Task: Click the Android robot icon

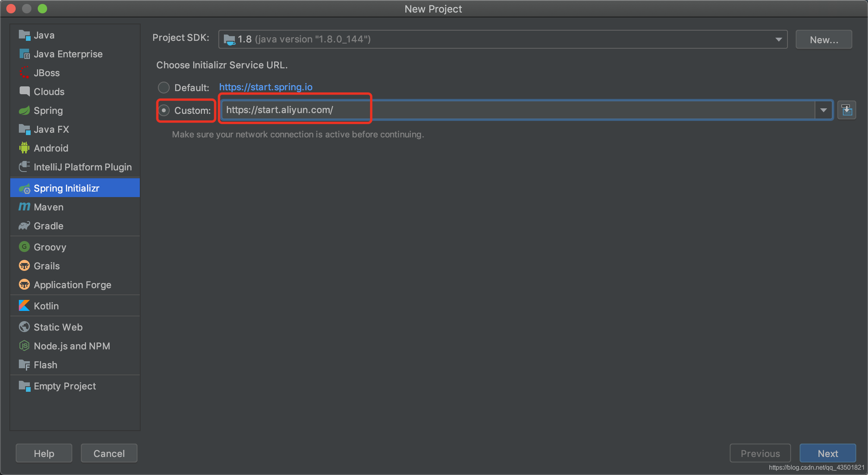Action: tap(24, 148)
